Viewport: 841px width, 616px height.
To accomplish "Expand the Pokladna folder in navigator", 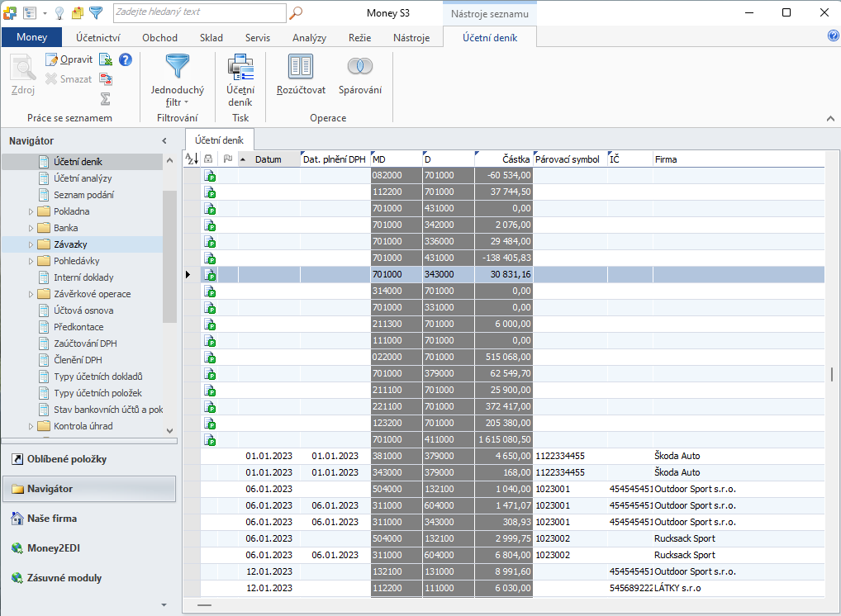I will point(31,211).
